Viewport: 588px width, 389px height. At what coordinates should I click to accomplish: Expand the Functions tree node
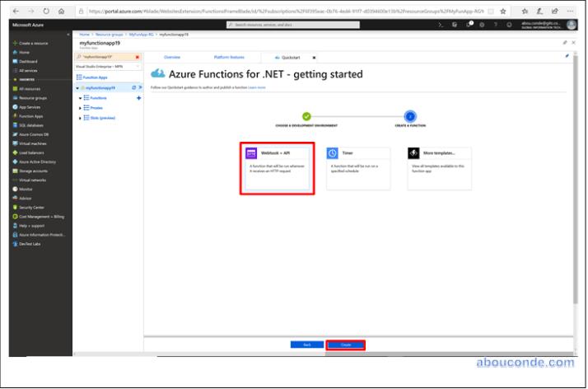coord(80,98)
